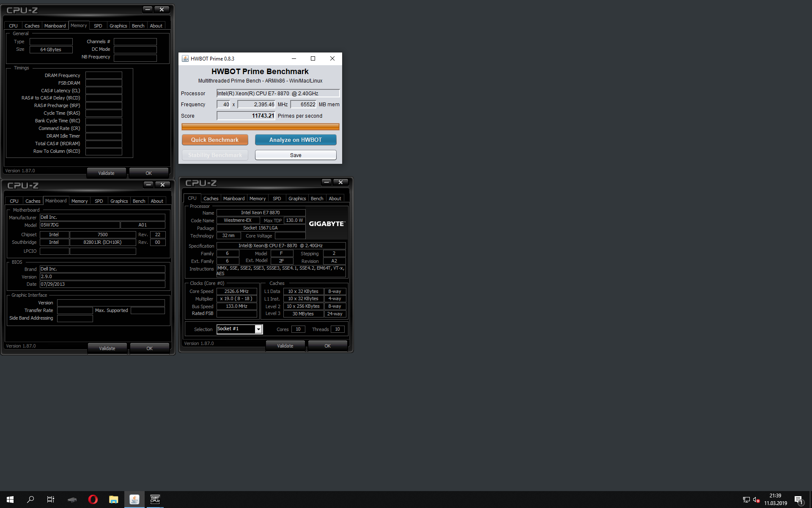Click the Westmere-EX code name value
This screenshot has height=508, width=812.
point(238,221)
